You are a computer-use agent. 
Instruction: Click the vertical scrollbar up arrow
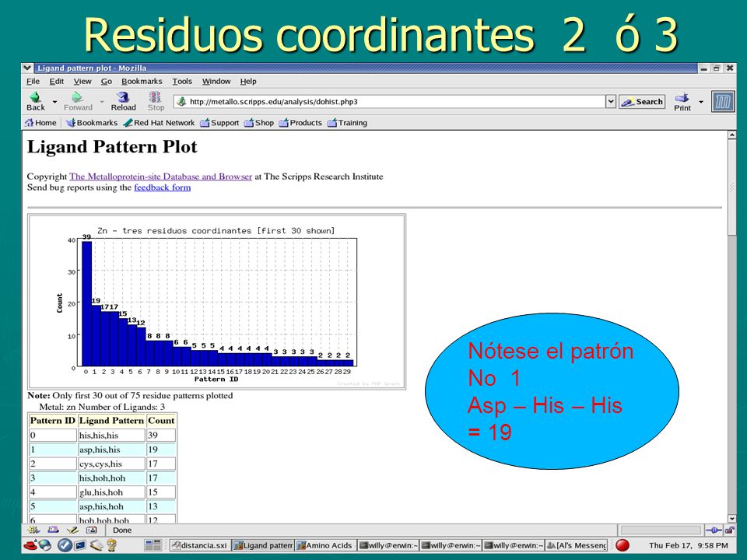(x=732, y=135)
